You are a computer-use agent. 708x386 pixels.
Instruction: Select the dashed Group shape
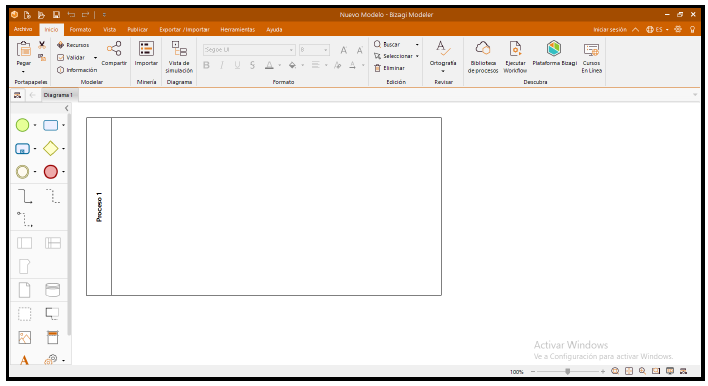click(x=24, y=313)
